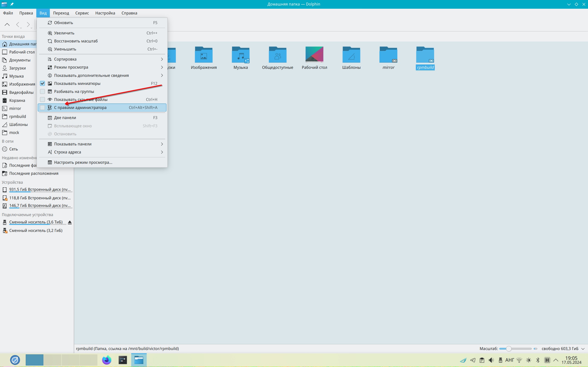Click the volume icon in system tray
The width and height of the screenshot is (588, 367).
(x=491, y=360)
